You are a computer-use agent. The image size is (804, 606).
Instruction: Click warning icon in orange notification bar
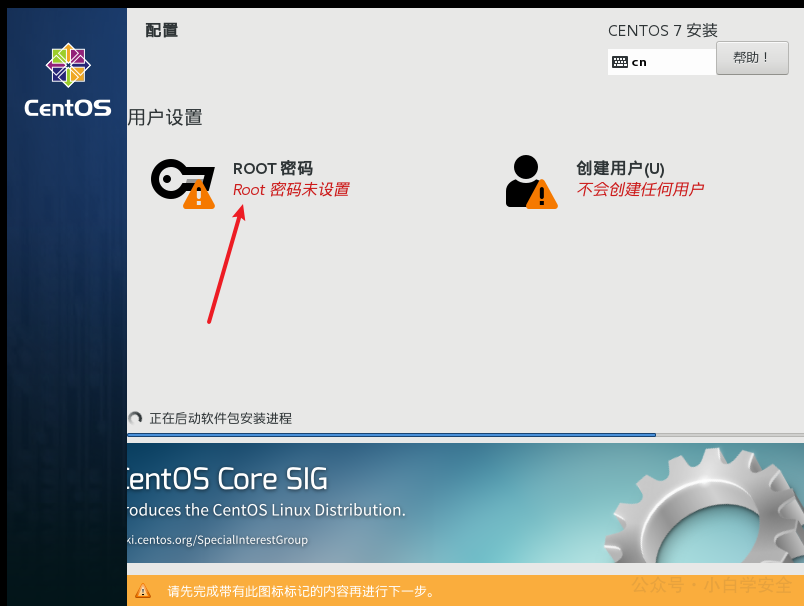click(143, 591)
